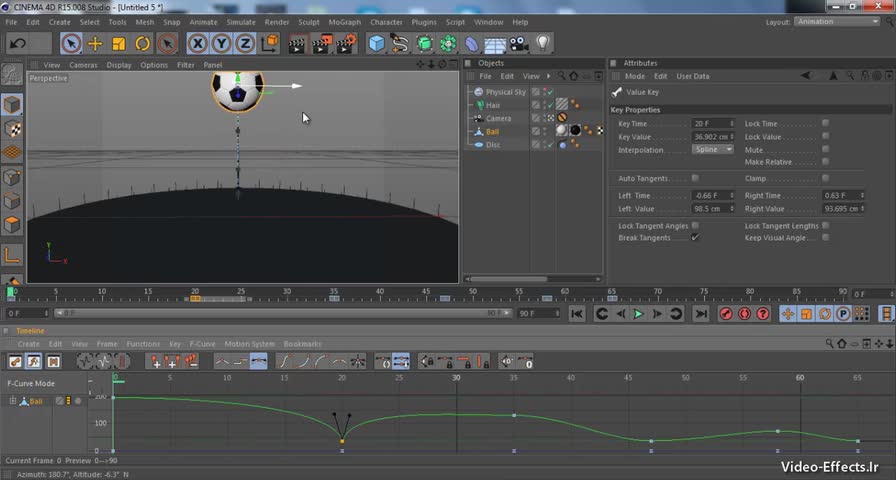Open the MoGraph menu

(344, 21)
